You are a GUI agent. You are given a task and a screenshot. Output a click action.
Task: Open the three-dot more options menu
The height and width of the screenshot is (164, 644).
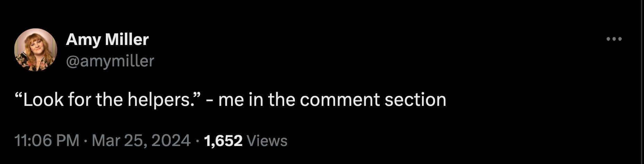[x=614, y=39]
